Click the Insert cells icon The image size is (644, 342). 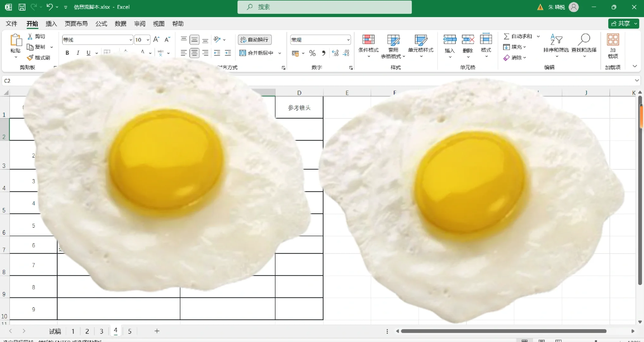point(449,40)
